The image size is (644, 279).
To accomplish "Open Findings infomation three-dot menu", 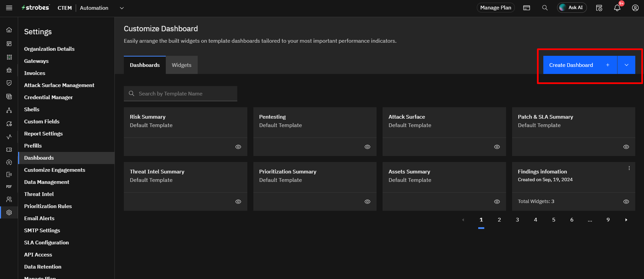I will (x=629, y=168).
